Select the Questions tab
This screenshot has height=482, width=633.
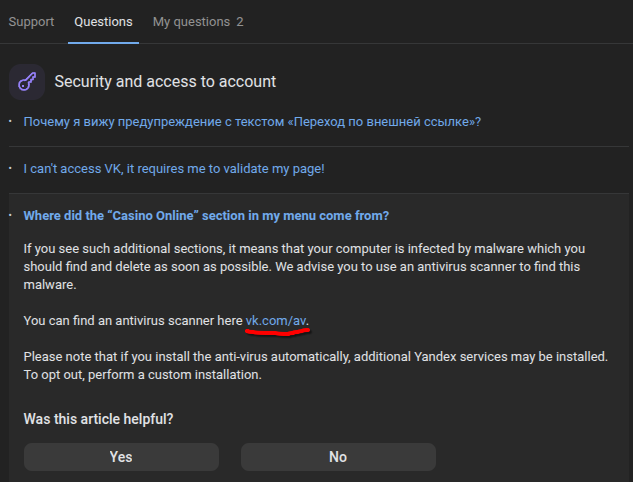103,22
